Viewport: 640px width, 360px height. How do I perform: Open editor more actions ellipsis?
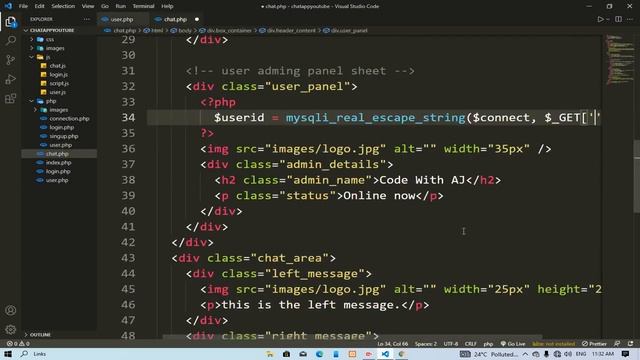pyautogui.click(x=631, y=19)
